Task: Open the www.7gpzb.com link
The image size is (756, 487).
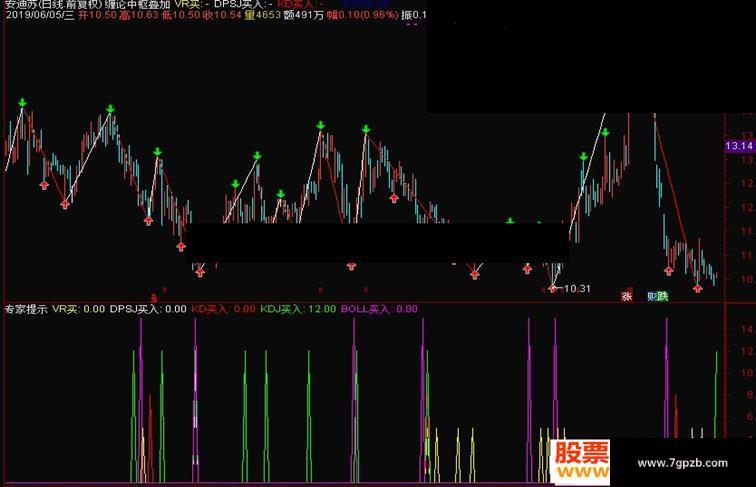Action: [x=683, y=463]
